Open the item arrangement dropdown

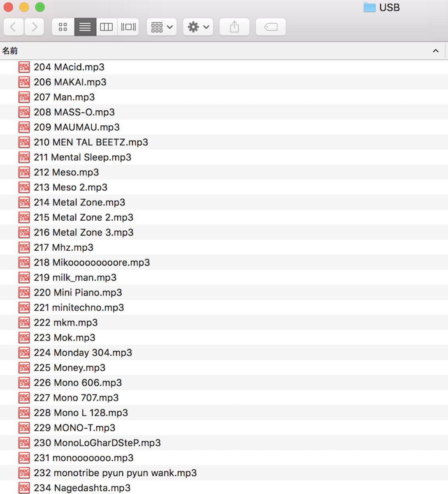pyautogui.click(x=162, y=27)
